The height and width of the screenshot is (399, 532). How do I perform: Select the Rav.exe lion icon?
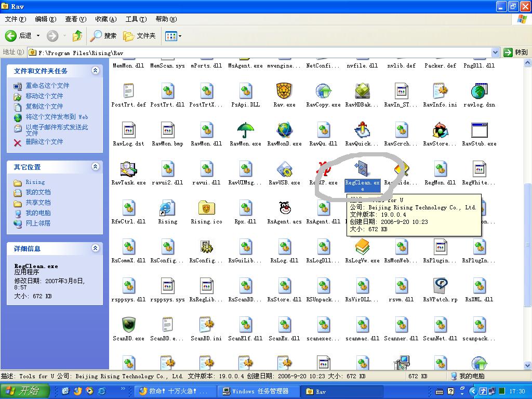point(284,91)
